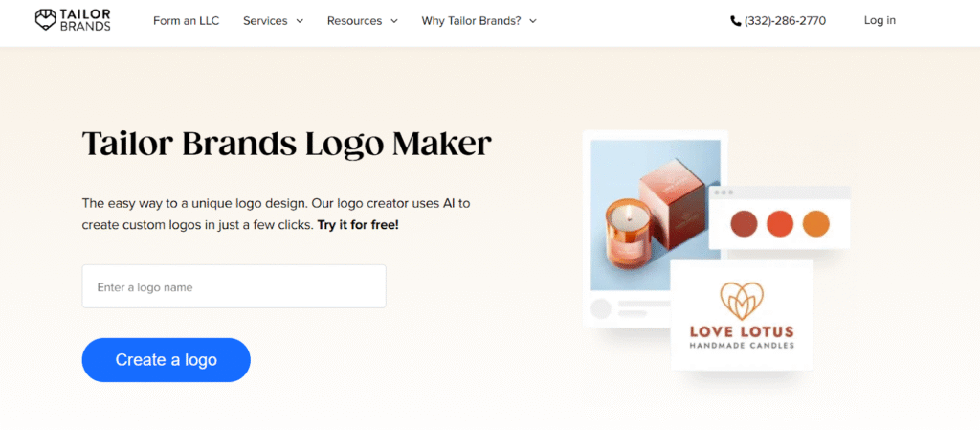Click Create a logo button
Viewport: 980px width, 430px height.
tap(167, 360)
